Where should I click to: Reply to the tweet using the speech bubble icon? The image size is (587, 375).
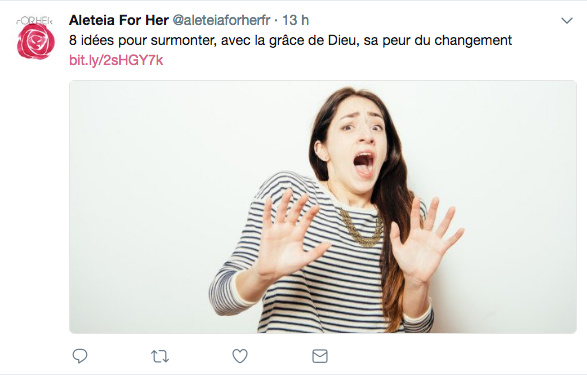coord(80,356)
